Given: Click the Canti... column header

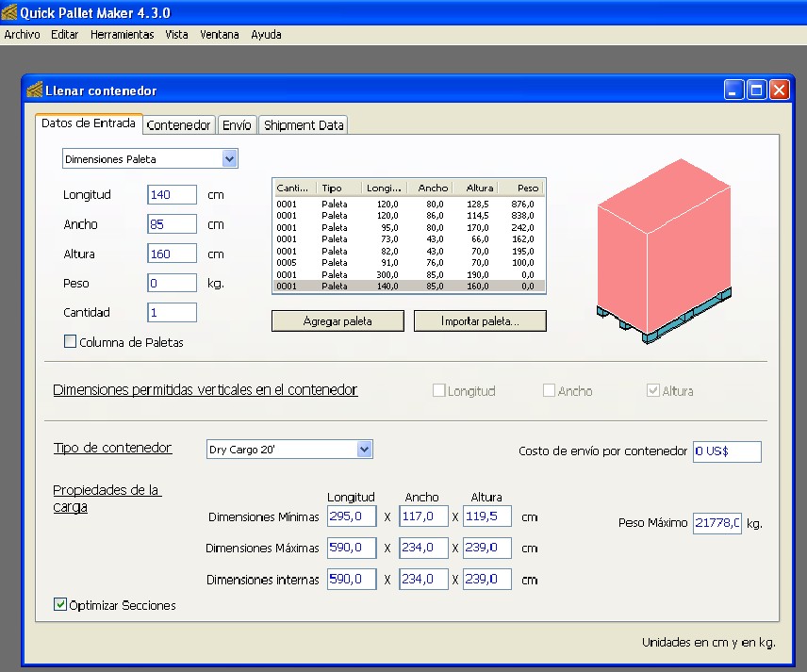Looking at the screenshot, I should (x=294, y=188).
